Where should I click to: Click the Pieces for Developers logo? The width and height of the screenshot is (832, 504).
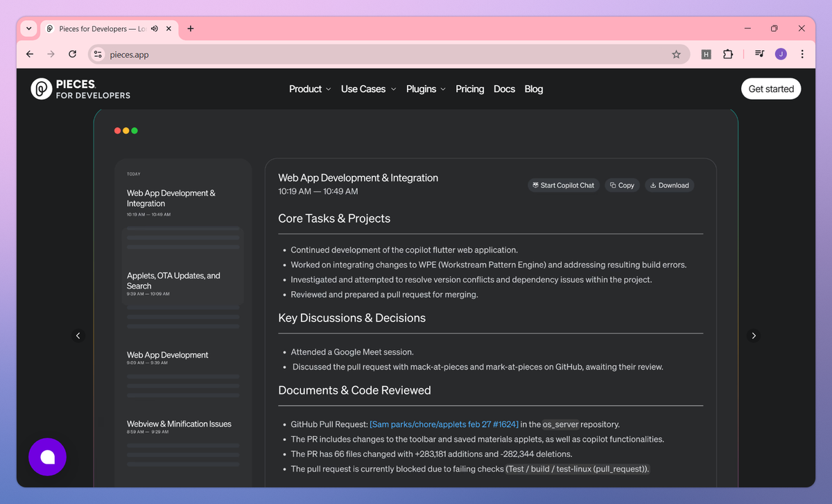pos(80,89)
